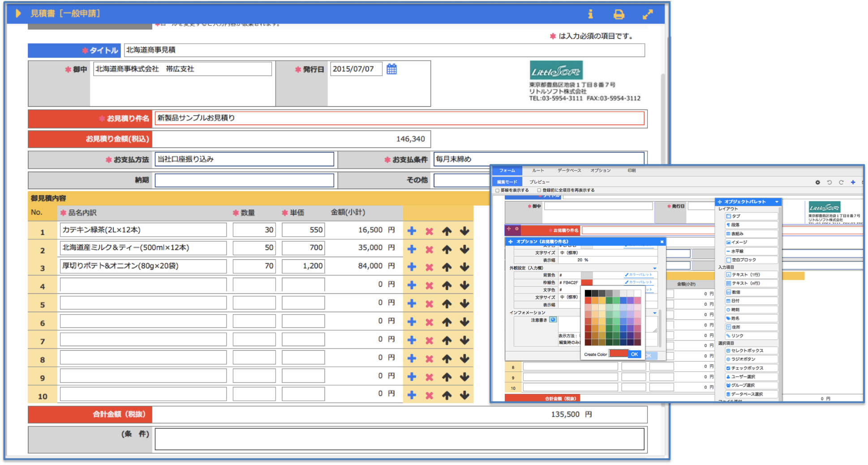Click the Create Color red preview
This screenshot has height=465, width=868.
tap(619, 354)
